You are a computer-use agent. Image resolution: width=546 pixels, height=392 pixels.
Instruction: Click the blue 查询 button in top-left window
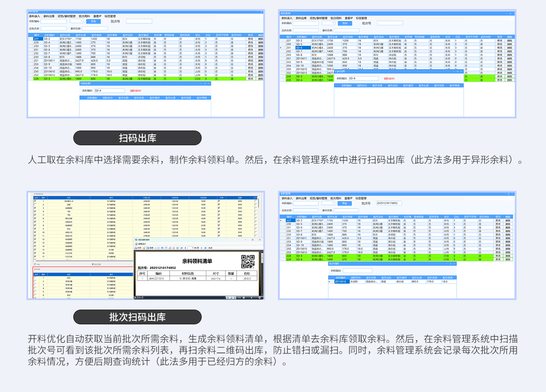(93, 21)
